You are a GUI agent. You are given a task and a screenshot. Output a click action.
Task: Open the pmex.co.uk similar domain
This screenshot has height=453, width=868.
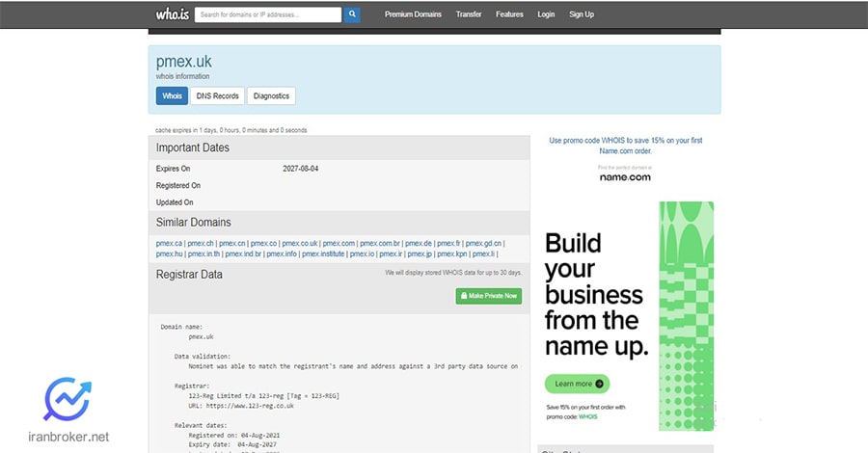[x=300, y=244]
